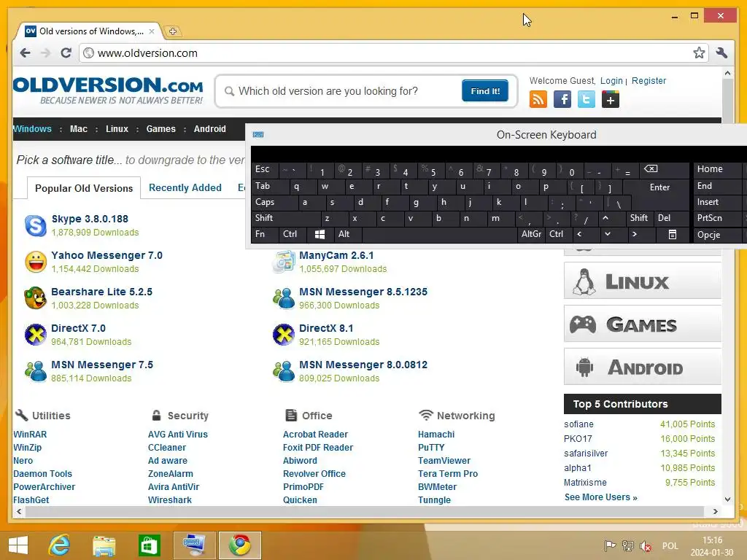Click the RSS feed icon

[538, 99]
